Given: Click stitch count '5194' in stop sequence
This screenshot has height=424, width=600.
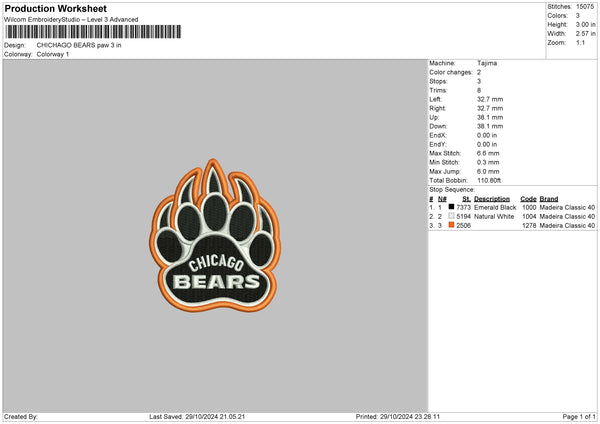Looking at the screenshot, I should click(463, 217).
